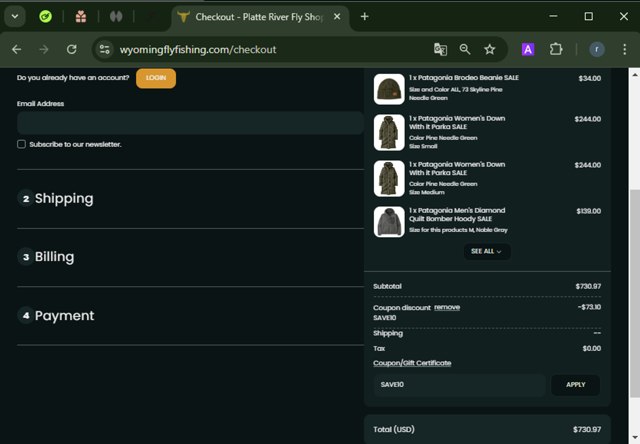
Task: Maximize the browser window
Action: tap(589, 16)
